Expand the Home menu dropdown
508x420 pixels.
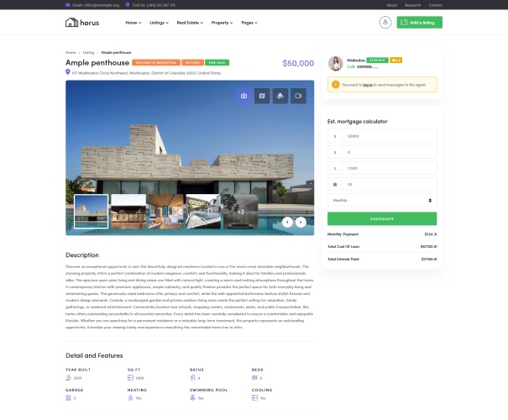[x=134, y=23]
